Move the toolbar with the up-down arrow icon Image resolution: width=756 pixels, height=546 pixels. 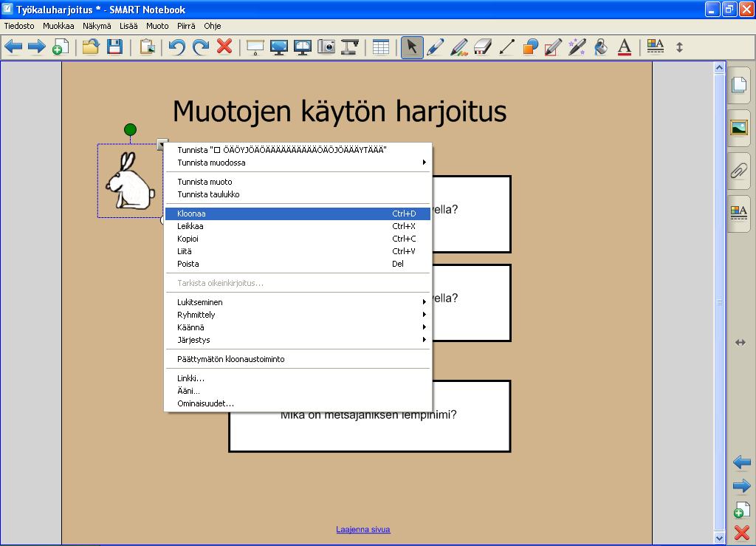pos(679,47)
